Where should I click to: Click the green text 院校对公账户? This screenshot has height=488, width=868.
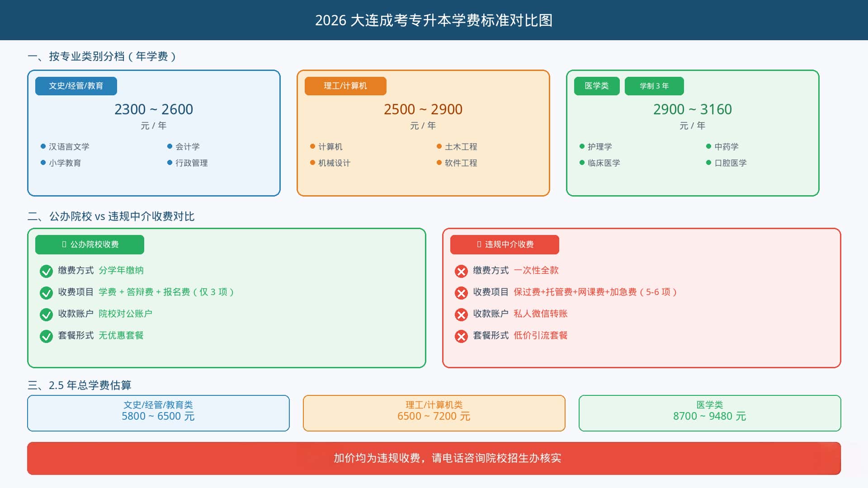[x=126, y=314]
